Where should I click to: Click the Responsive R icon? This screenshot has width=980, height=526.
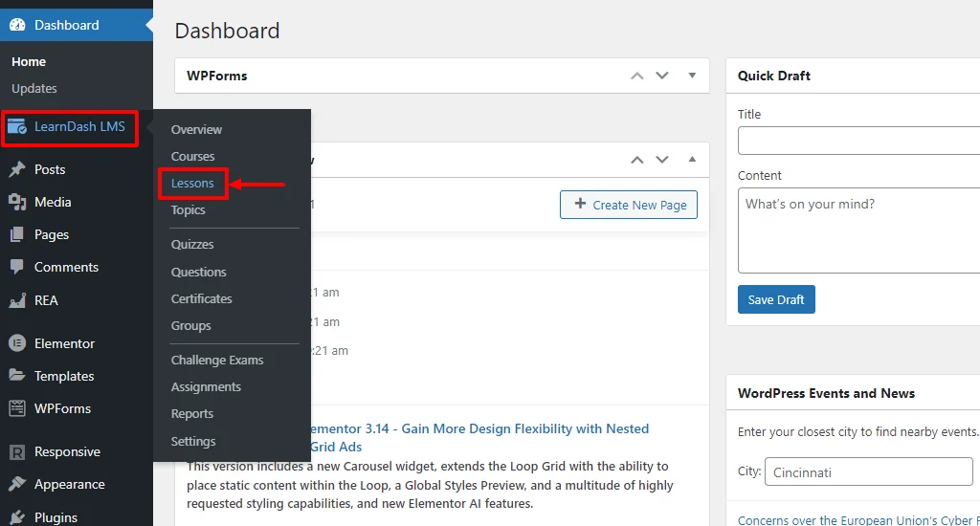[17, 452]
